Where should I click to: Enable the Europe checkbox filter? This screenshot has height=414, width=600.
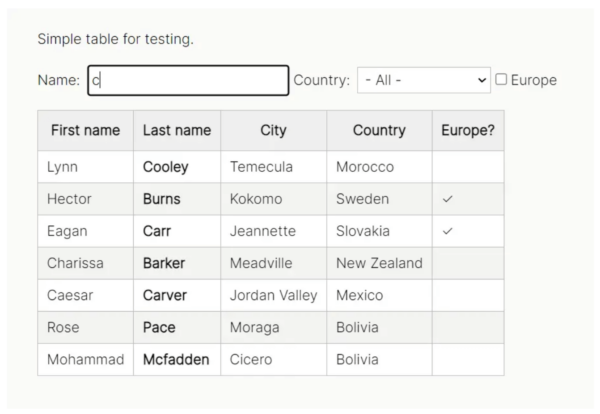click(x=501, y=80)
